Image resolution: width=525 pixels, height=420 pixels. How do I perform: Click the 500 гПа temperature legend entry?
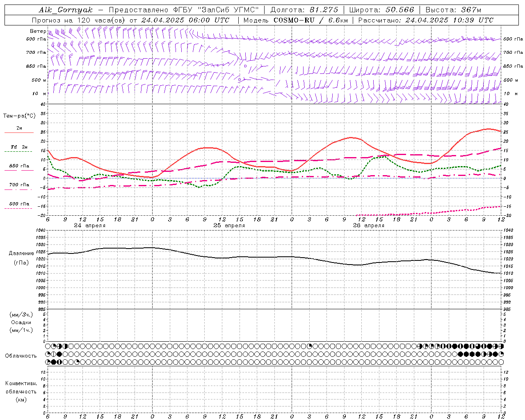tap(19, 204)
